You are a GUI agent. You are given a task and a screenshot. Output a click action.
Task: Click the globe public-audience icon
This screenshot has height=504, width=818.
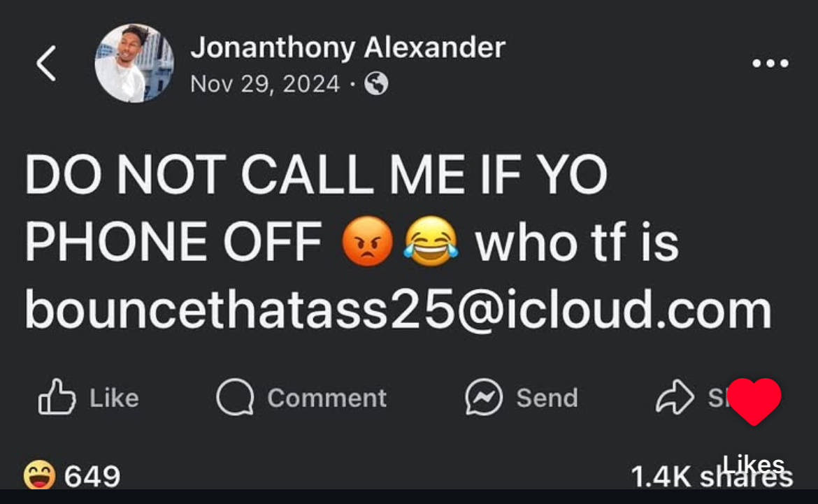click(x=376, y=83)
